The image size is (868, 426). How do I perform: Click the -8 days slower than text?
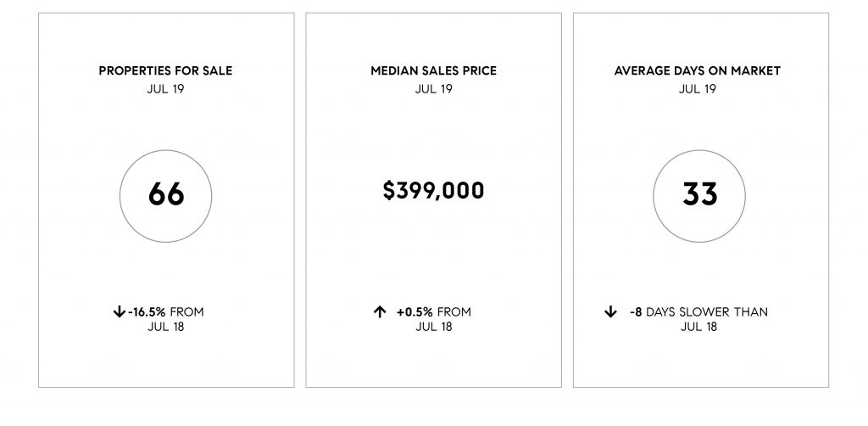click(x=698, y=312)
